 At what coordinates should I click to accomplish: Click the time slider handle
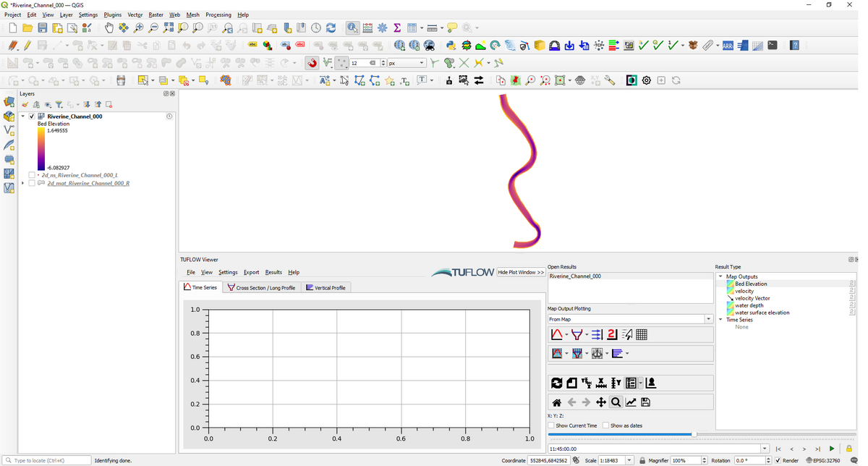click(x=694, y=434)
